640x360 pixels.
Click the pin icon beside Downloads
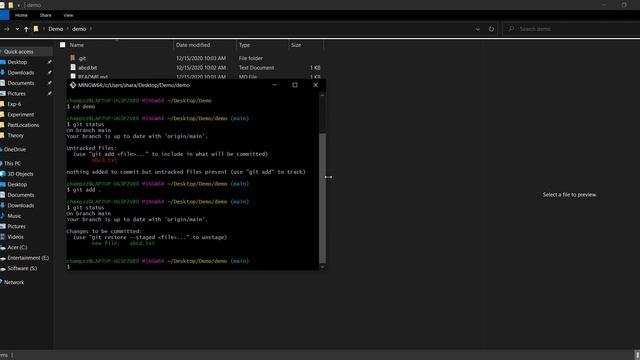click(49, 73)
